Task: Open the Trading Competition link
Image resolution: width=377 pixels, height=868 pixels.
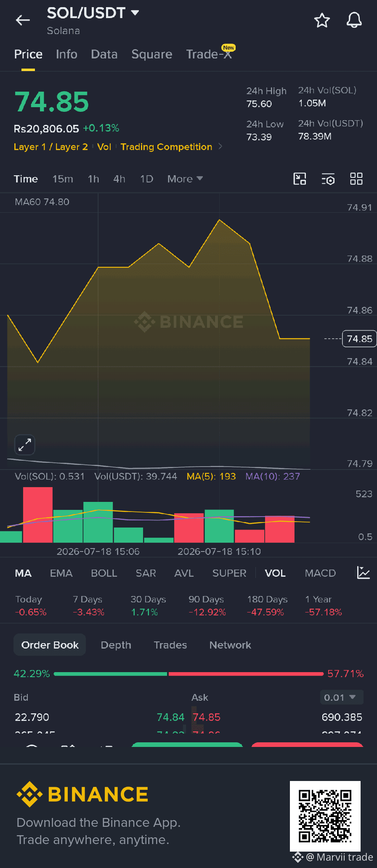Action: [166, 147]
